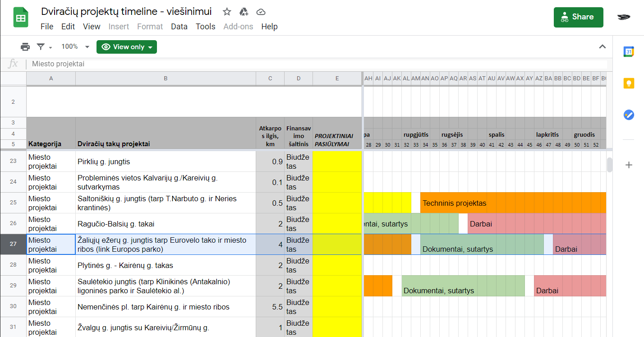Select the Ragučio-Balsių g. takai cell
Image resolution: width=644 pixels, height=337 pixels.
point(166,224)
